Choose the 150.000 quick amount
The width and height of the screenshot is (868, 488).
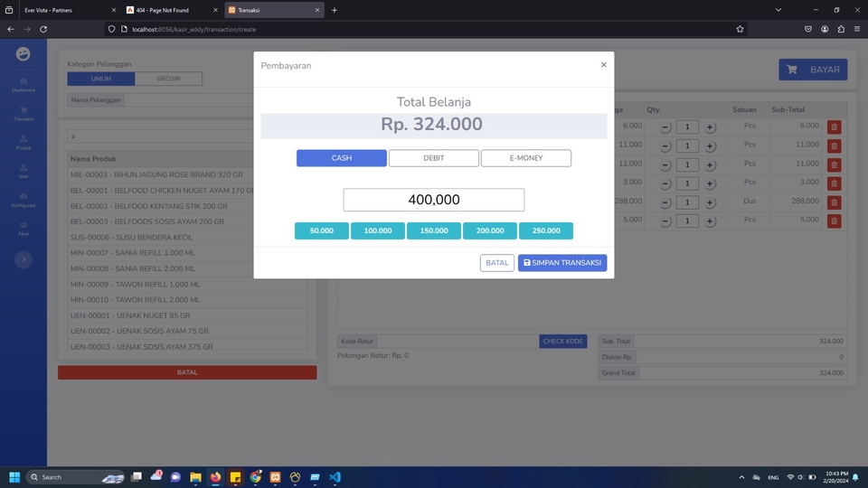point(433,230)
